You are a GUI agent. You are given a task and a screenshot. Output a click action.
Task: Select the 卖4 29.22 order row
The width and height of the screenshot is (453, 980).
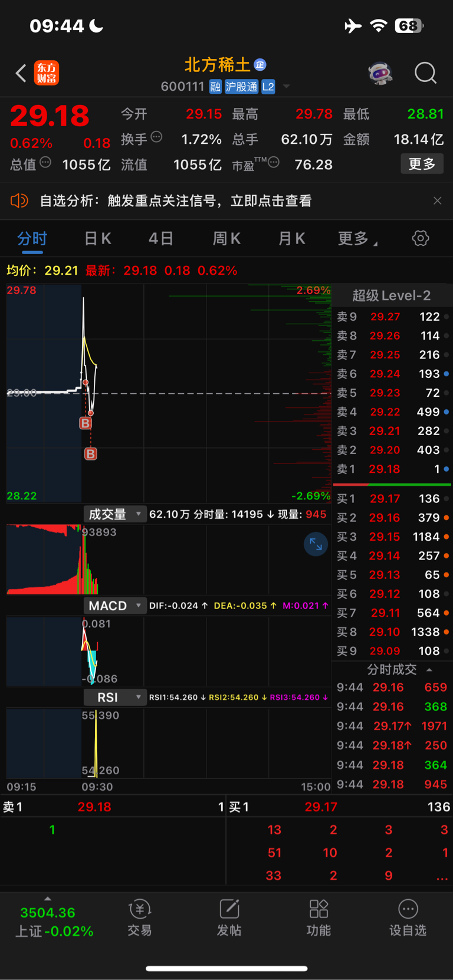[x=392, y=412]
